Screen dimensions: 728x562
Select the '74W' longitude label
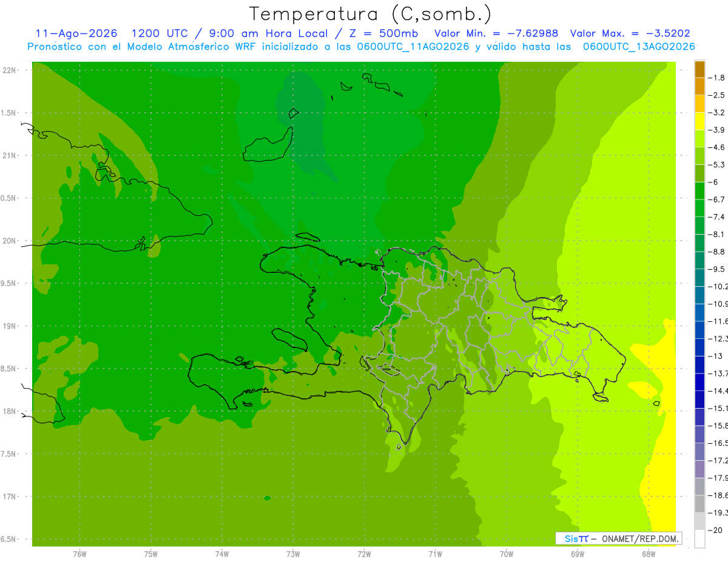click(x=222, y=554)
